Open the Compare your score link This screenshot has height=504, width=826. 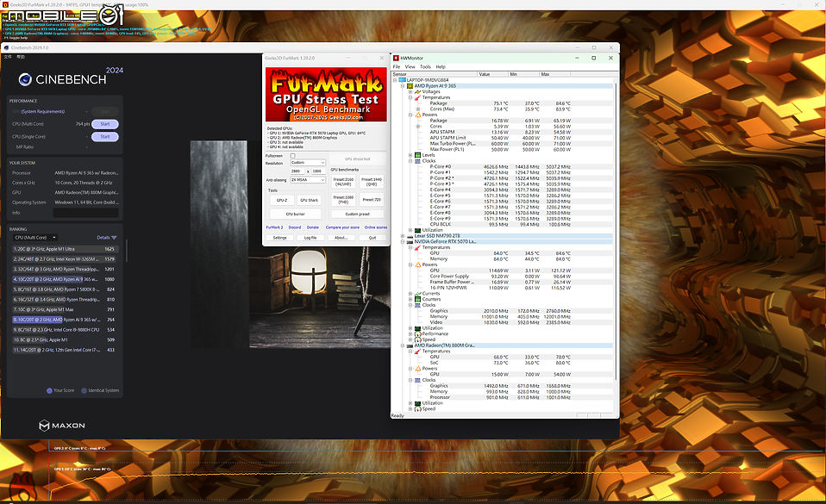[x=342, y=227]
